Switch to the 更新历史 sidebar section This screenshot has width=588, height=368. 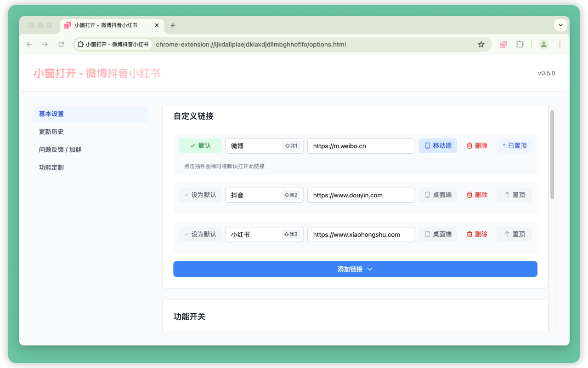pyautogui.click(x=51, y=132)
